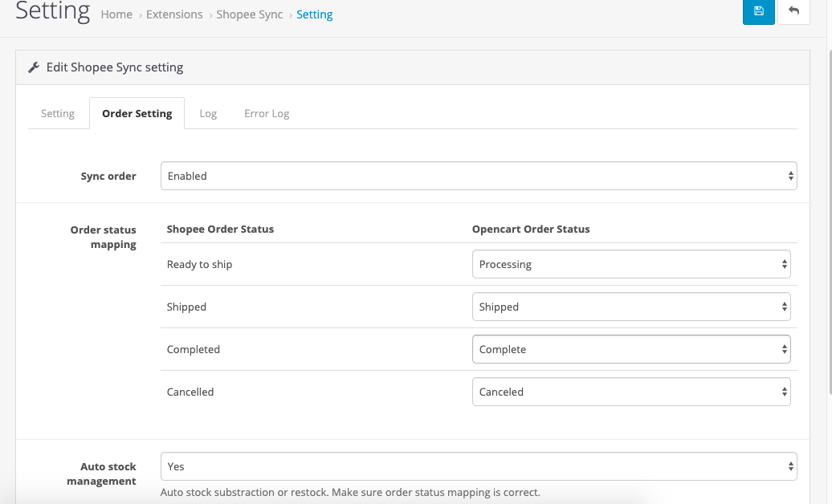Open the Auto stock management dropdown
The height and width of the screenshot is (504, 832).
(479, 466)
